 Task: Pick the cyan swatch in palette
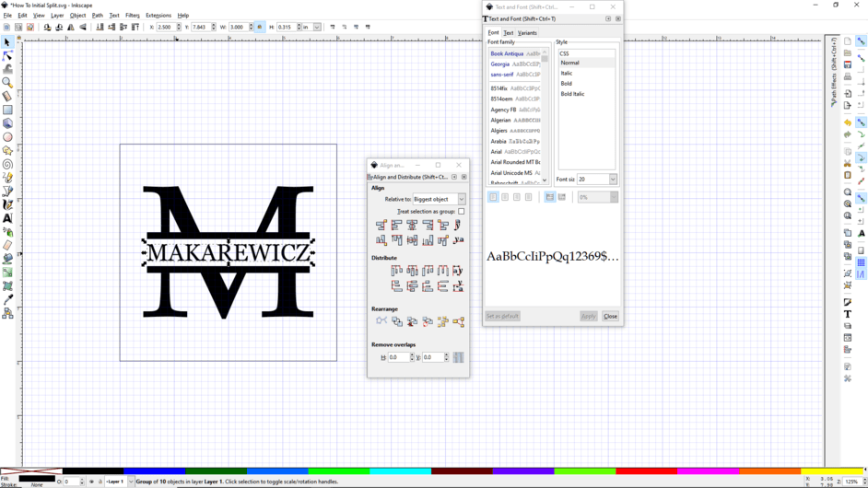point(400,471)
